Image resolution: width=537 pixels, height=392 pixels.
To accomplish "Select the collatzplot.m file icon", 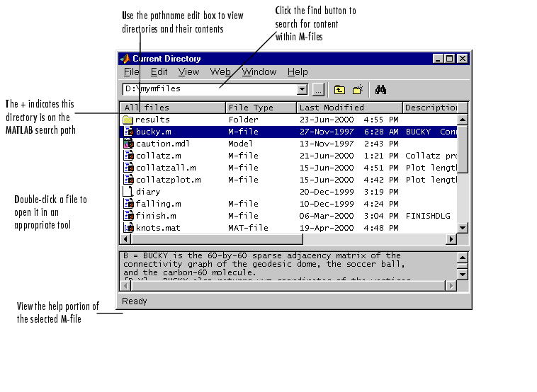I will (x=128, y=180).
